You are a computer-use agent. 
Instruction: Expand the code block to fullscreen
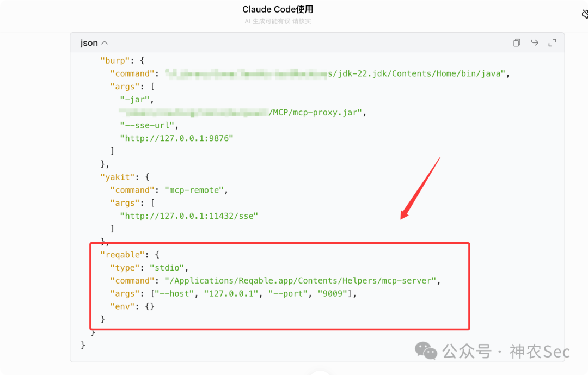point(553,43)
